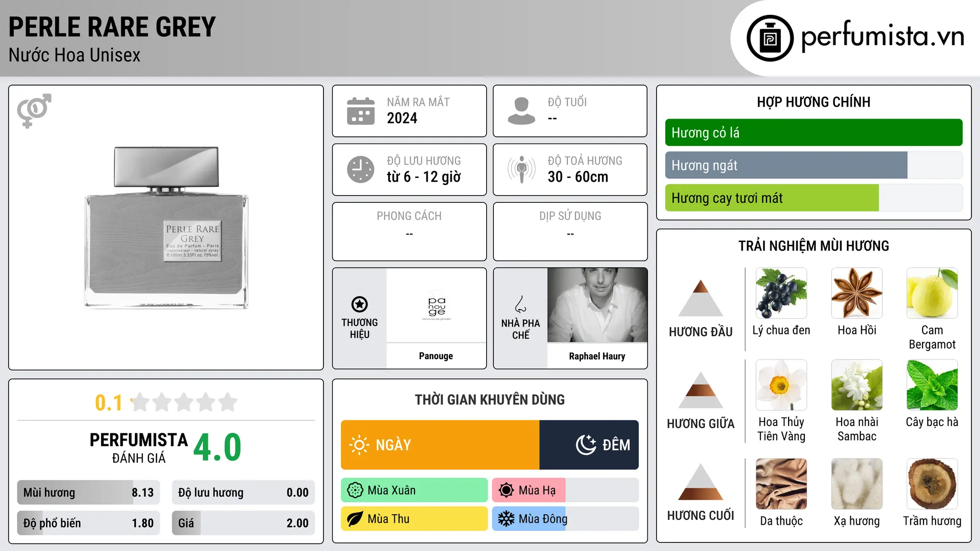Click the Raphael Haury perfumer name
Image resolution: width=980 pixels, height=551 pixels.
597,356
